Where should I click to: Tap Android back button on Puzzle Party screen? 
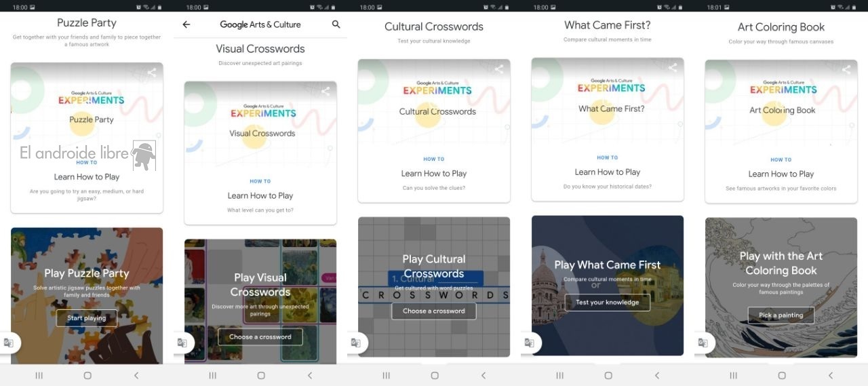136,375
